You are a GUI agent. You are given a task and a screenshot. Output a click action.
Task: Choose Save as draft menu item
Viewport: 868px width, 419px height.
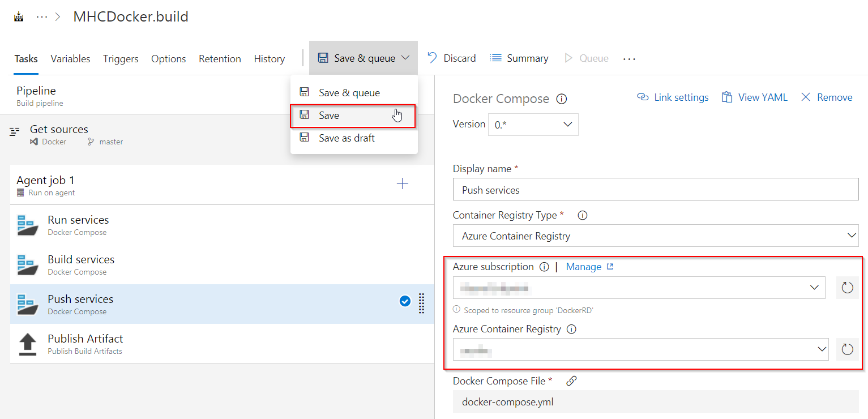[354, 138]
